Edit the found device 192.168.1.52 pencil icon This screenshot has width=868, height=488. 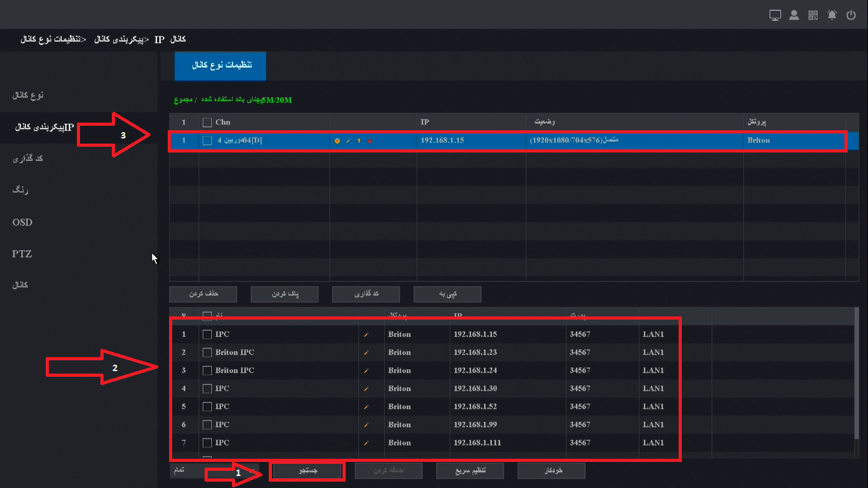(x=366, y=407)
